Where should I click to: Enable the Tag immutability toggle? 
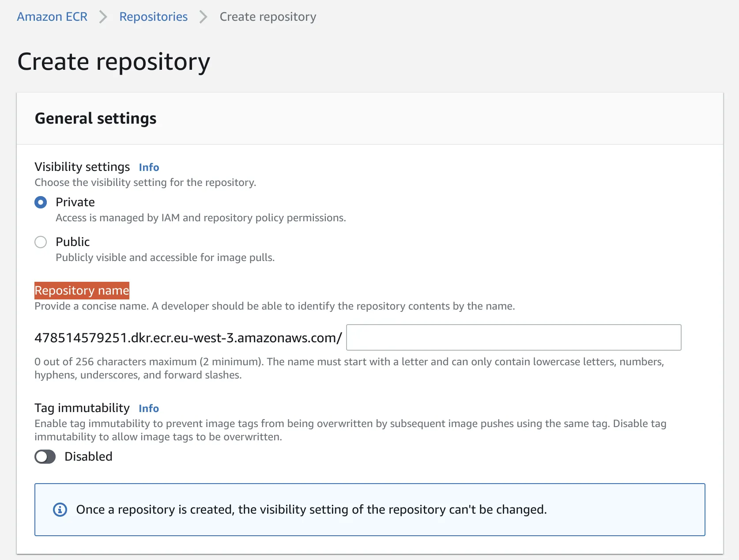point(45,457)
